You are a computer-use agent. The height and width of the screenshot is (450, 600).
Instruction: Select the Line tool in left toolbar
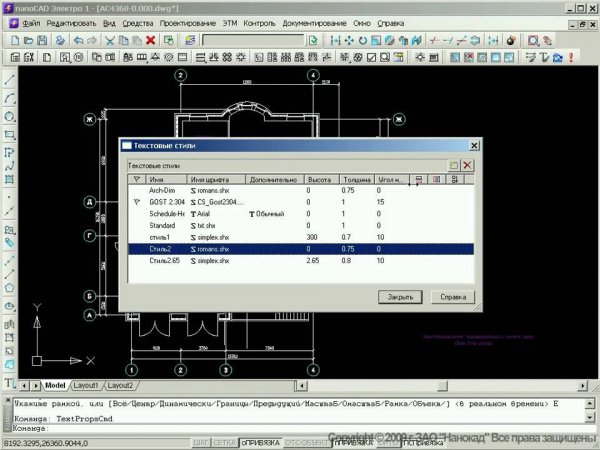tap(10, 80)
